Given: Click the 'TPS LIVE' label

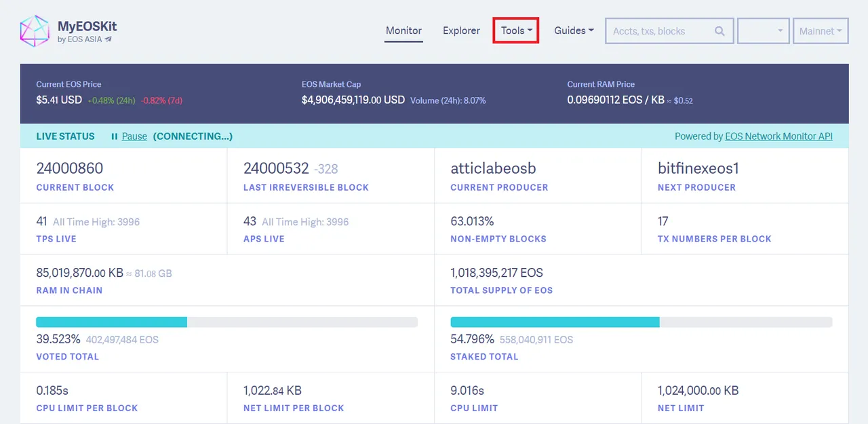Looking at the screenshot, I should click(56, 239).
